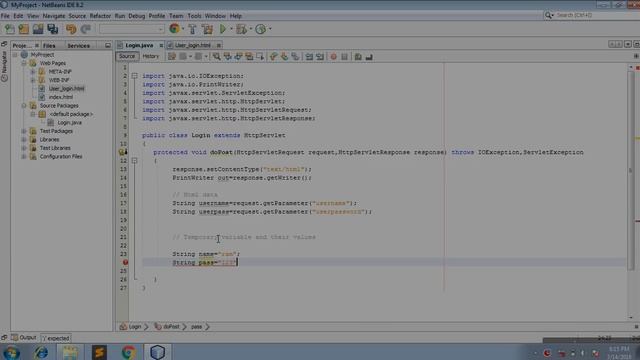Click the Save All toolbar icon

(x=53, y=29)
